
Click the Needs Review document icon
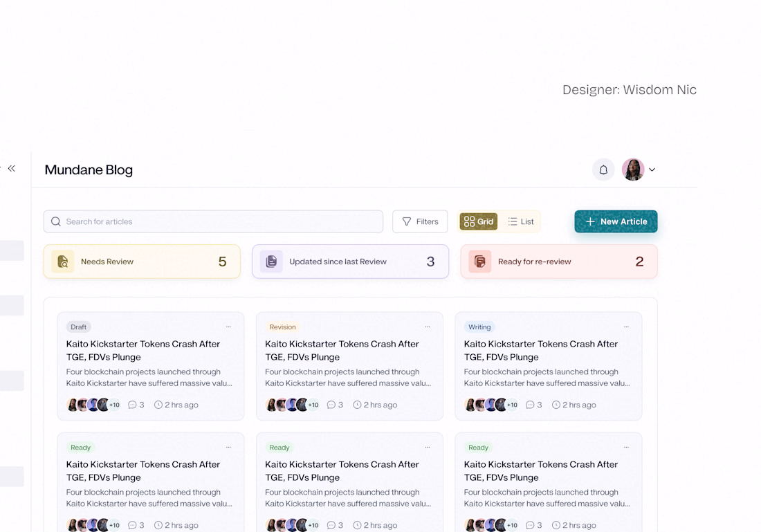(62, 262)
